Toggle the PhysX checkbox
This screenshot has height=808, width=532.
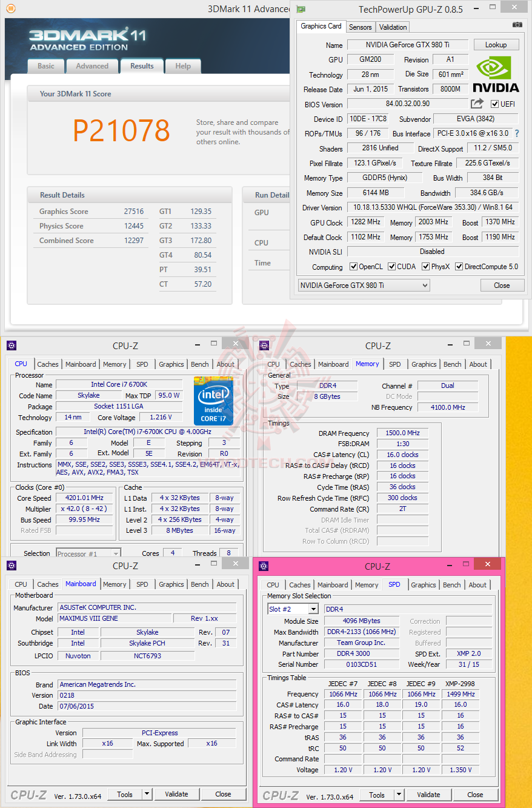[x=426, y=267]
